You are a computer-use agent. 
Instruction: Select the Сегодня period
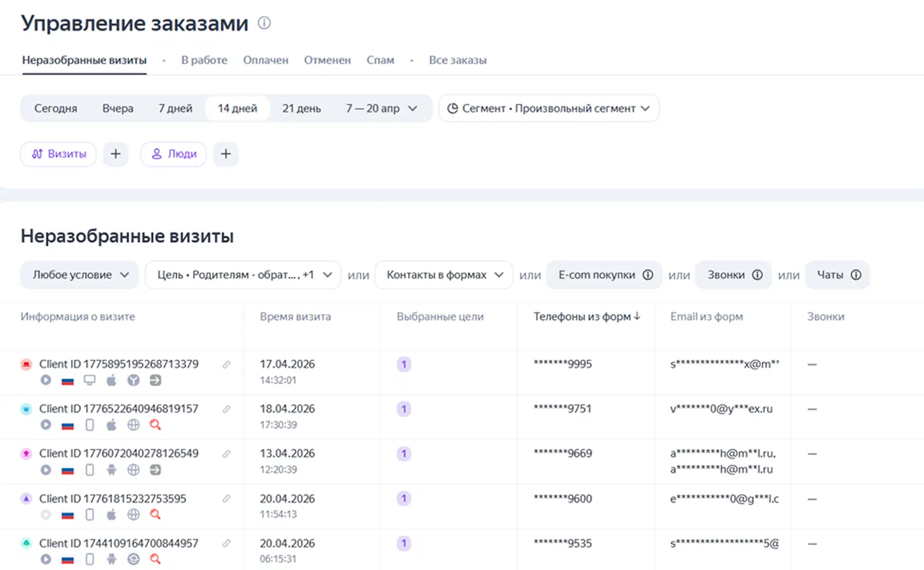[56, 109]
